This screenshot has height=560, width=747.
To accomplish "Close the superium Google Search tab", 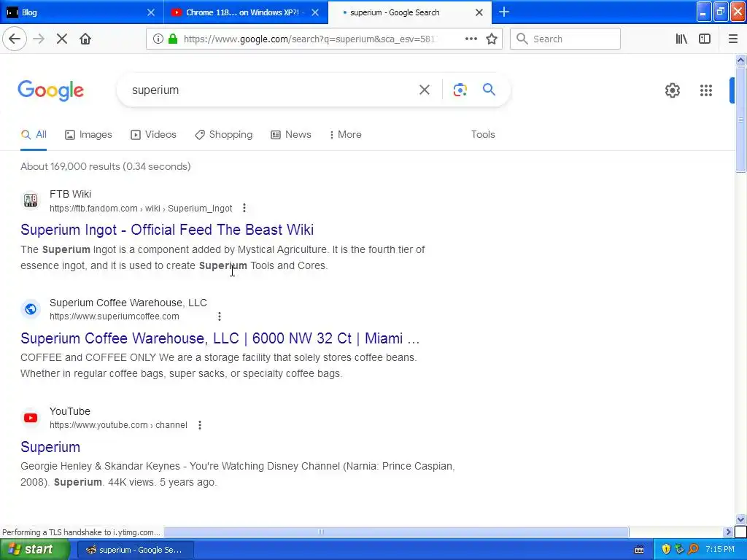I will tap(479, 12).
